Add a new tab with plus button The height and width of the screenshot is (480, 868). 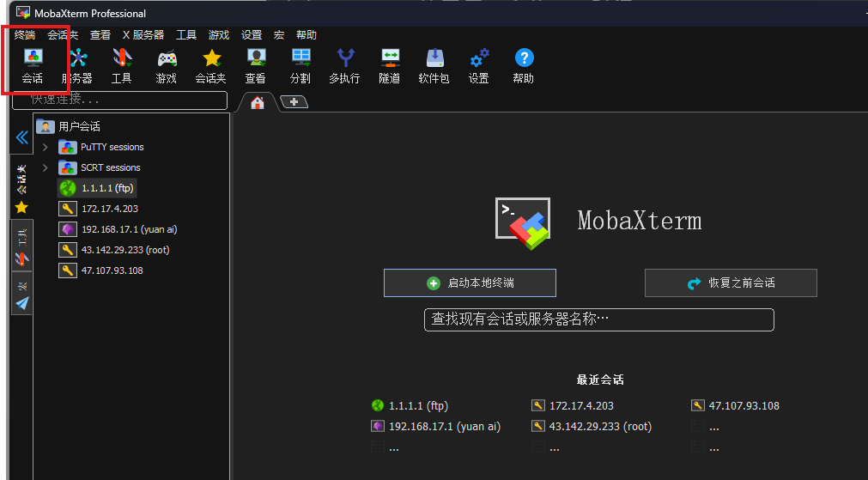[x=294, y=102]
